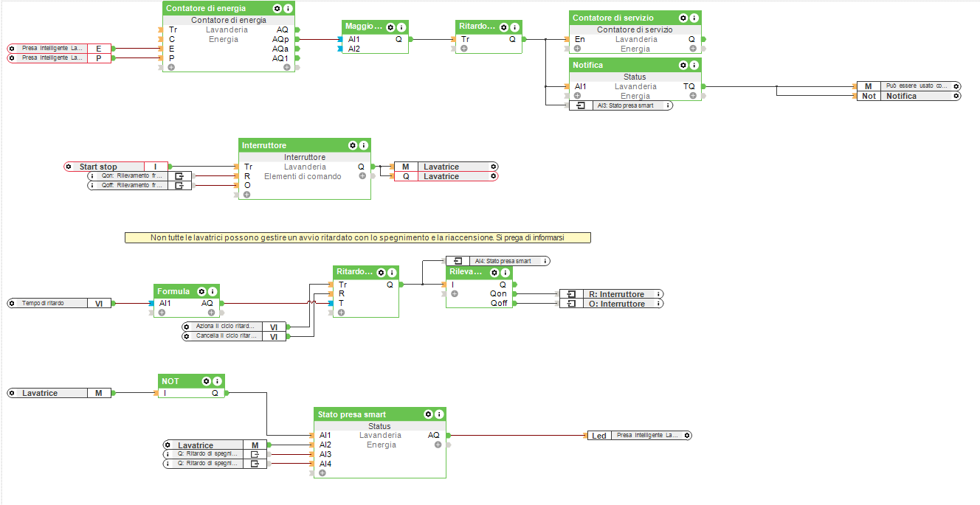Click gear icon on Start stop input

[x=71, y=167]
